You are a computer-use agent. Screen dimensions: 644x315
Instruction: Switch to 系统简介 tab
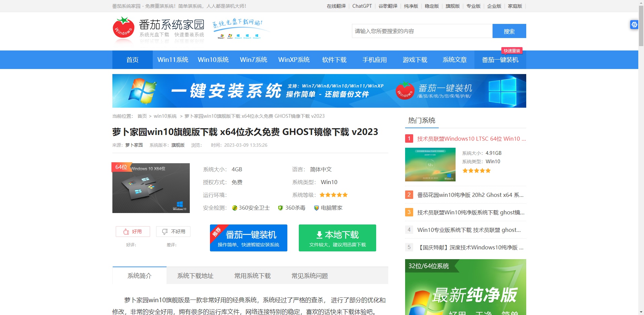tap(140, 276)
